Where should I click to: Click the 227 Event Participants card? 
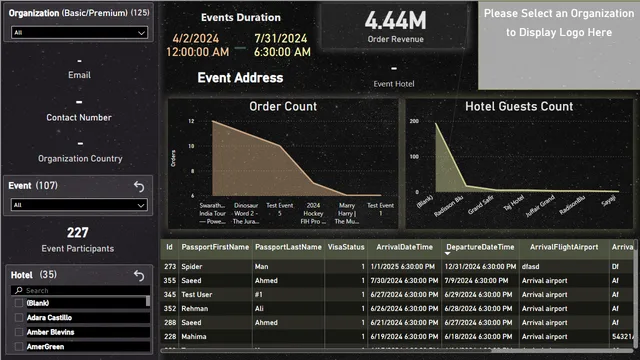78,240
